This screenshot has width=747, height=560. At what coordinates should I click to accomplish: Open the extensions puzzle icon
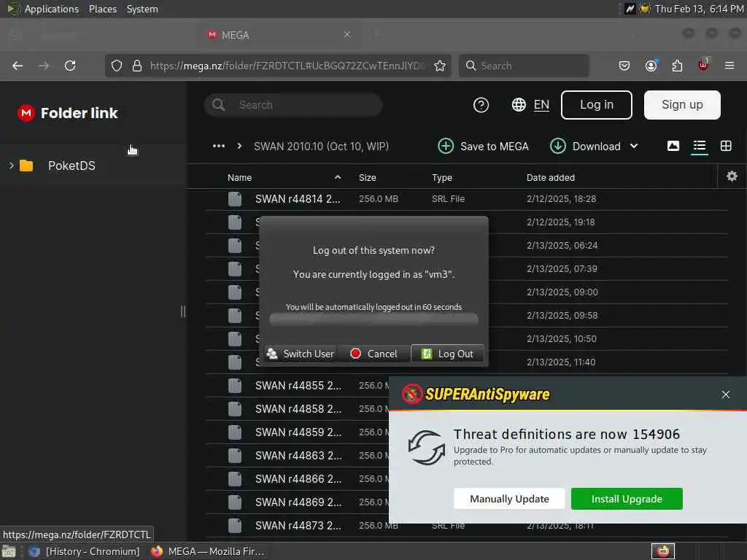[677, 66]
